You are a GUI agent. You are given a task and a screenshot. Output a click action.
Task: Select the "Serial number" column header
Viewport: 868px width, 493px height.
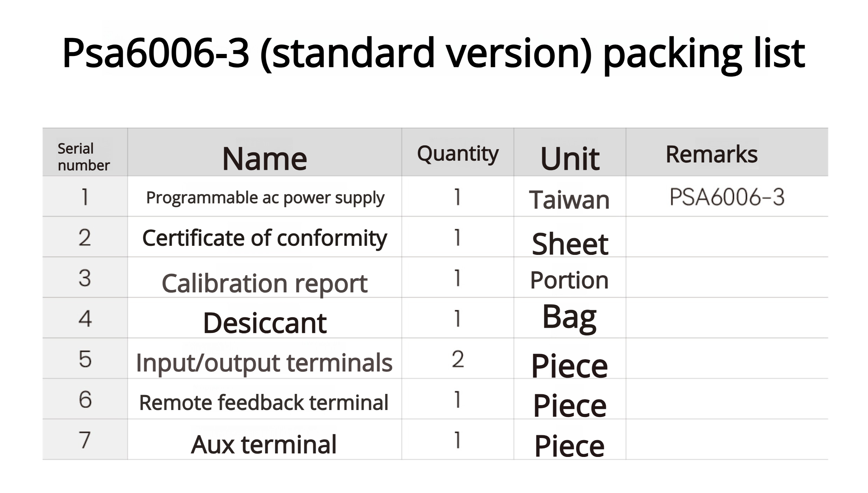point(84,157)
